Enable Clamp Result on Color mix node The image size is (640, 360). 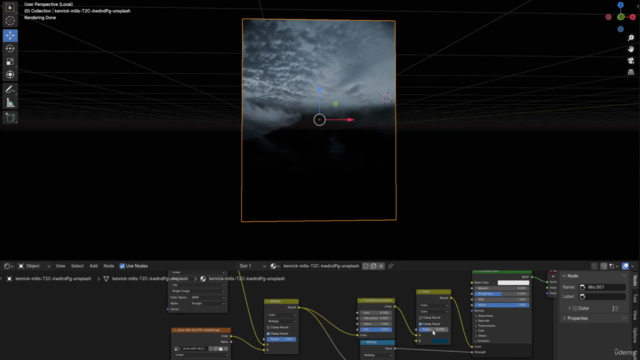(x=420, y=318)
